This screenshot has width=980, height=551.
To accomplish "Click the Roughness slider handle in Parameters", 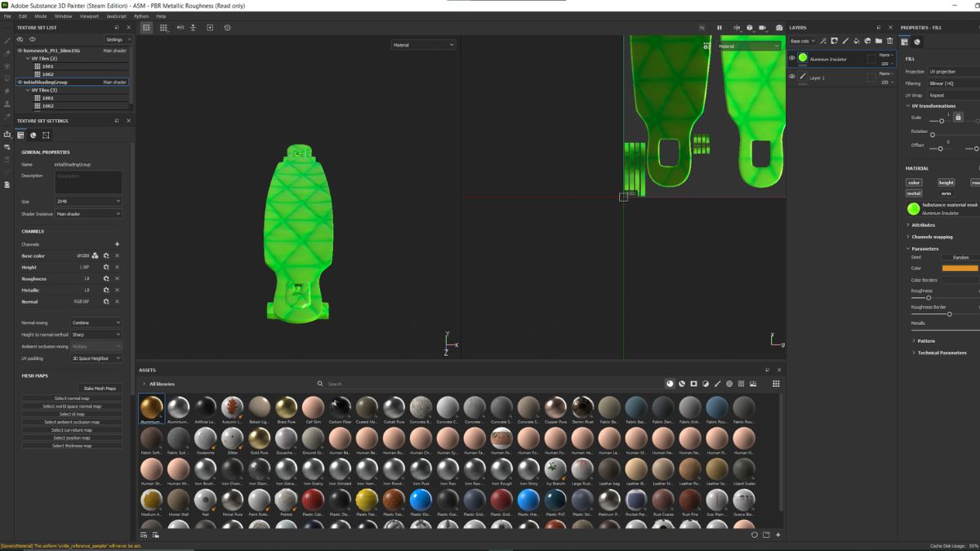I will pyautogui.click(x=929, y=298).
